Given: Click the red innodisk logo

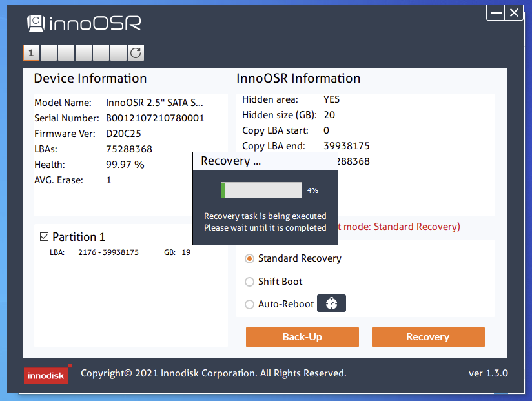Looking at the screenshot, I should coord(46,375).
